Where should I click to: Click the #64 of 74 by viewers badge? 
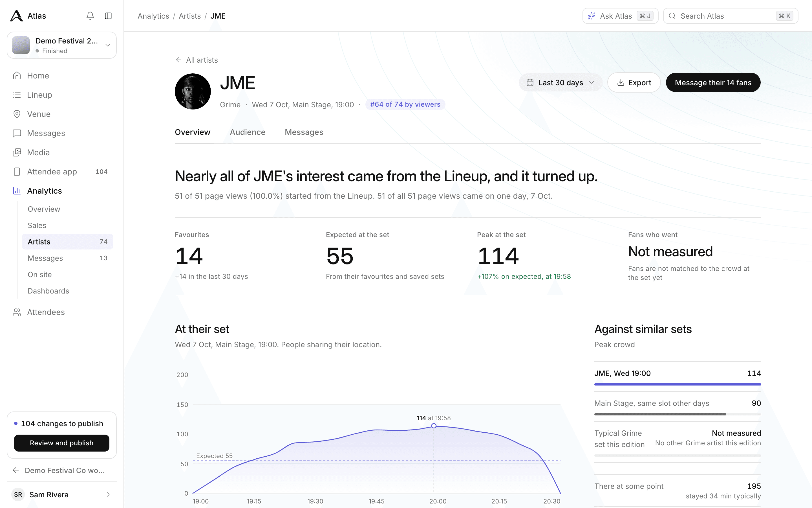tap(405, 104)
